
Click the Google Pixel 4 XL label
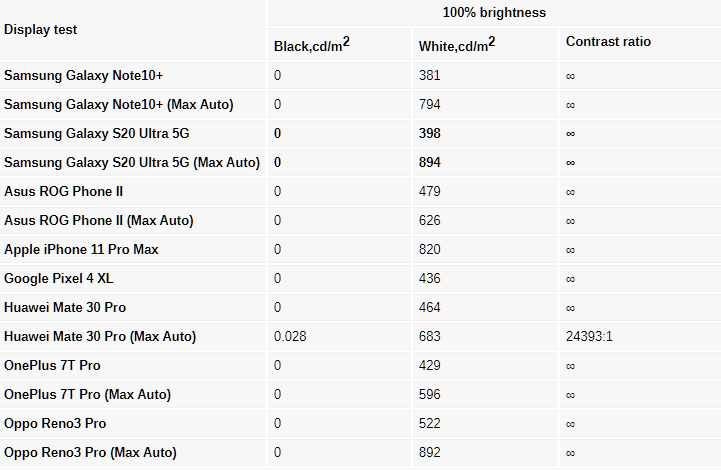click(58, 278)
